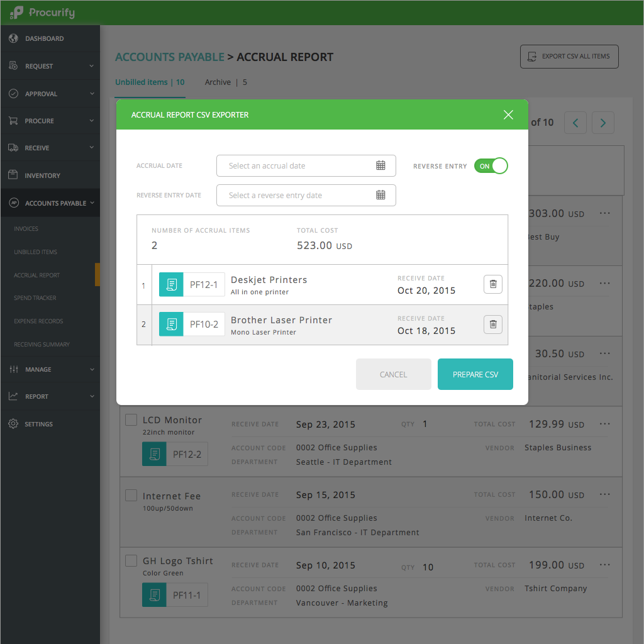Expand the Report menu chevron
Viewport: 644px width, 644px height.
92,396
